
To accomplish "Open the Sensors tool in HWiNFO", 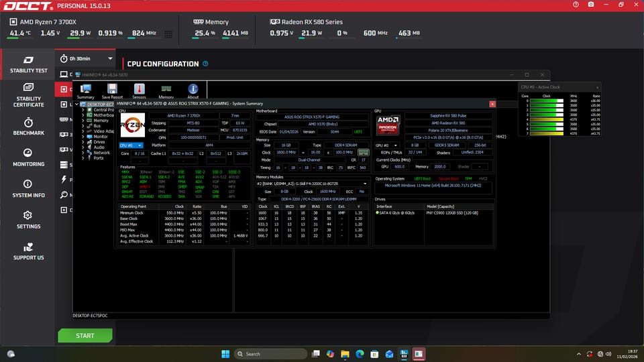I will pos(139,91).
